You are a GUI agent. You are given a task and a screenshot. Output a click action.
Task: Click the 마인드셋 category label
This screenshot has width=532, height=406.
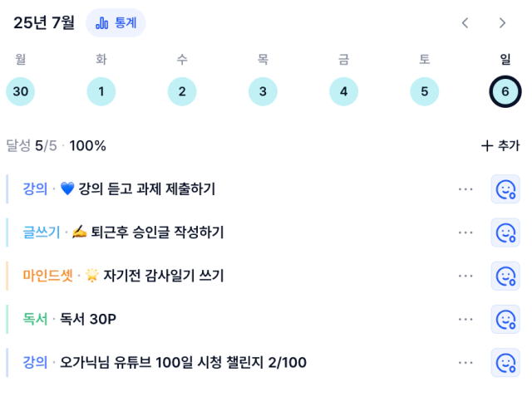[48, 276]
